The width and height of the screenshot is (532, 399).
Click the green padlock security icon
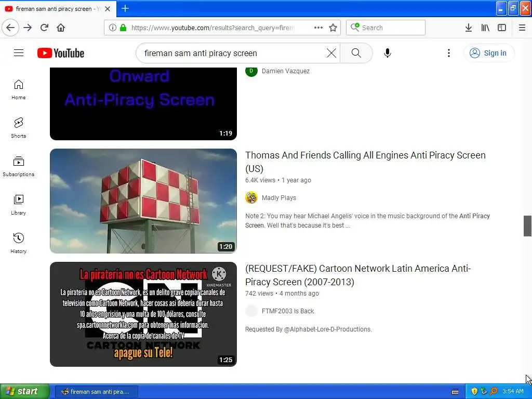tap(123, 28)
